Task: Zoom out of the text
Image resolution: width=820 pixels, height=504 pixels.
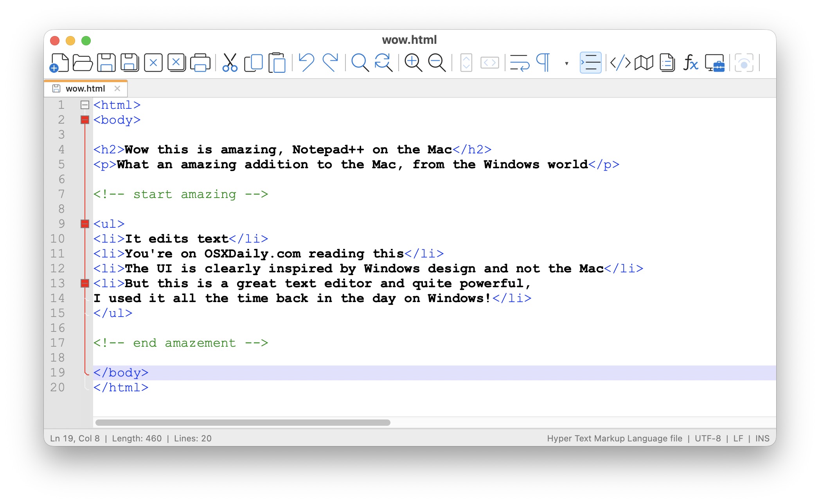Action: (x=436, y=63)
